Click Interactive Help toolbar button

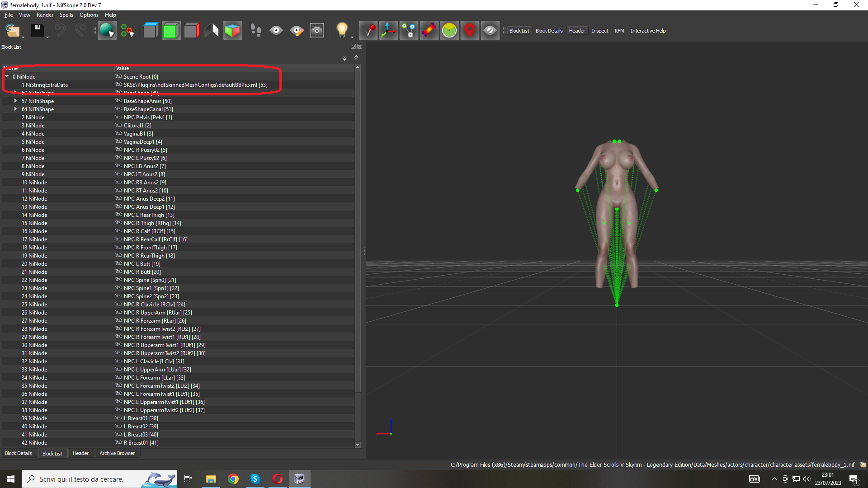(648, 31)
